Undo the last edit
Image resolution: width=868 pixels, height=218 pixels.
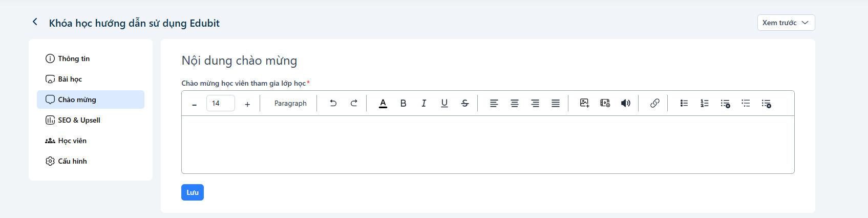(x=333, y=103)
